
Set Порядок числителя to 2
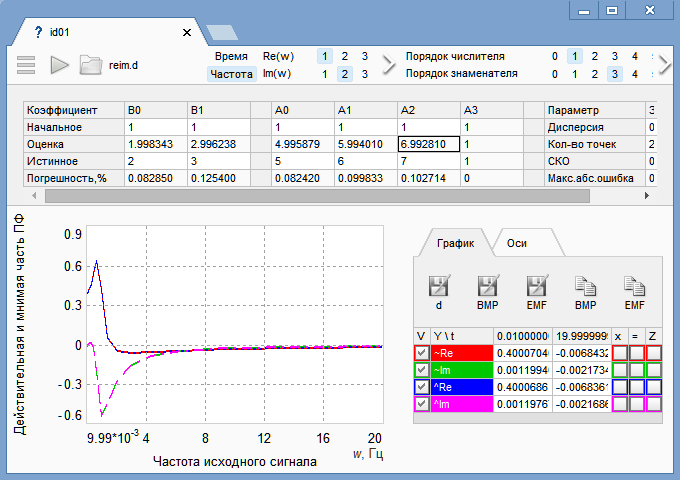595,56
